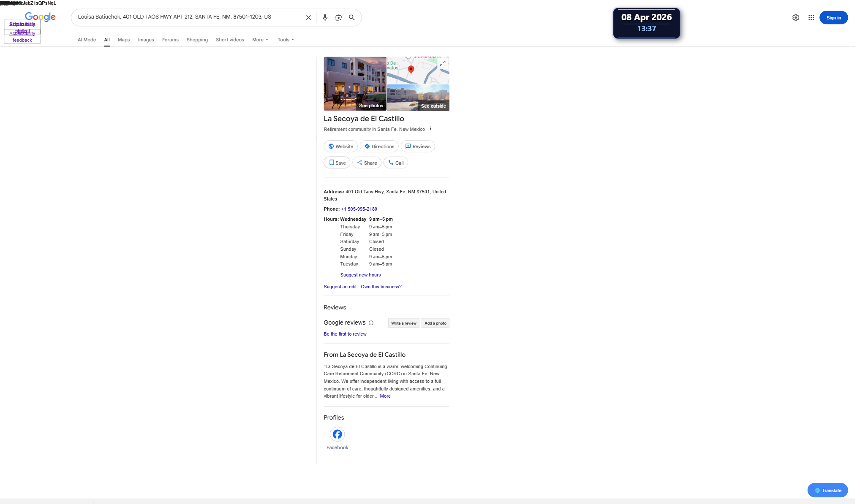Image resolution: width=860 pixels, height=504 pixels.
Task: Open the Tools dropdown
Action: click(x=286, y=40)
